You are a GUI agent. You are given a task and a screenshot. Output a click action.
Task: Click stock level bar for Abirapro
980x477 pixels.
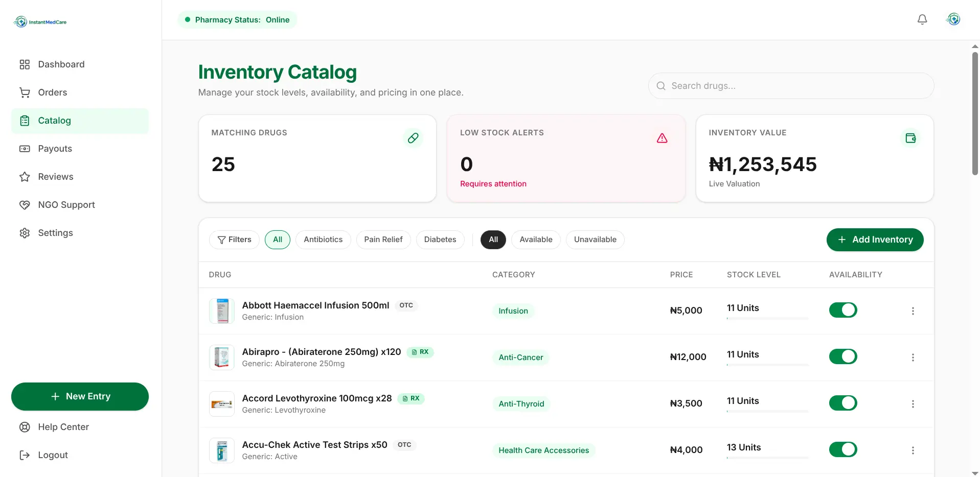[x=768, y=365]
